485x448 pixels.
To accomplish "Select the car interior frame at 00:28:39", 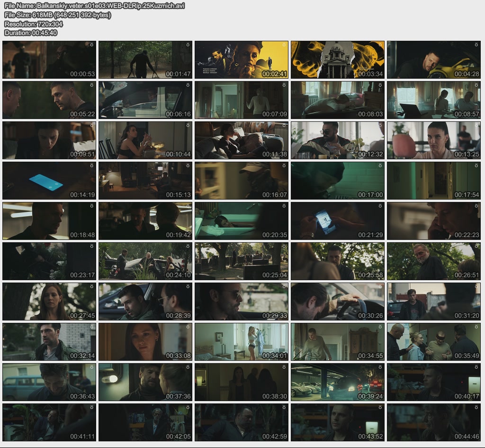I will pos(145,302).
